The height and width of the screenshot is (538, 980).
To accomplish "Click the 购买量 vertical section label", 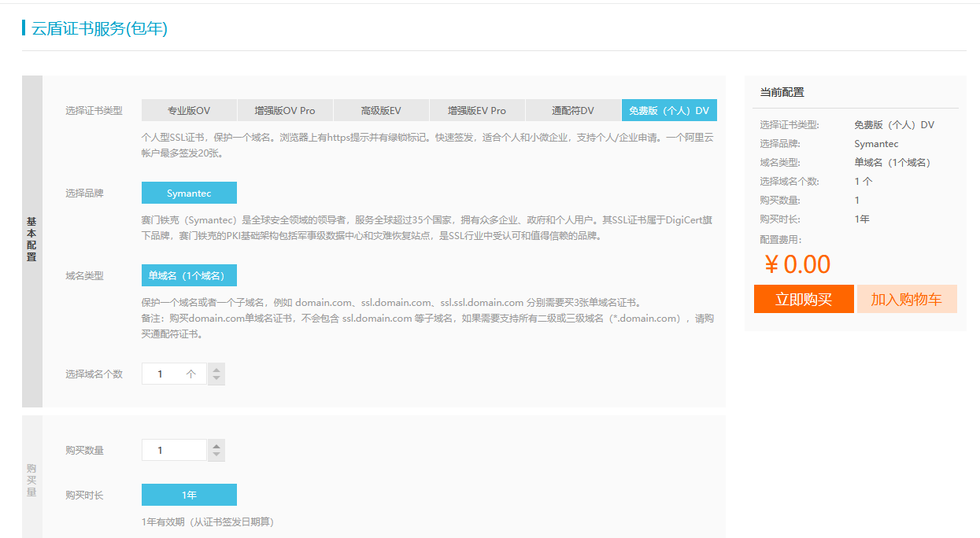I will (x=31, y=480).
